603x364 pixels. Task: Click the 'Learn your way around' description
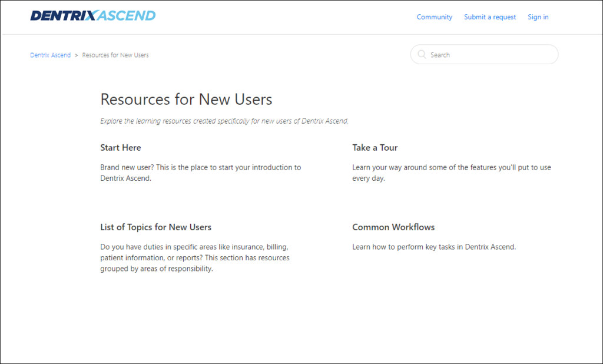pos(452,173)
